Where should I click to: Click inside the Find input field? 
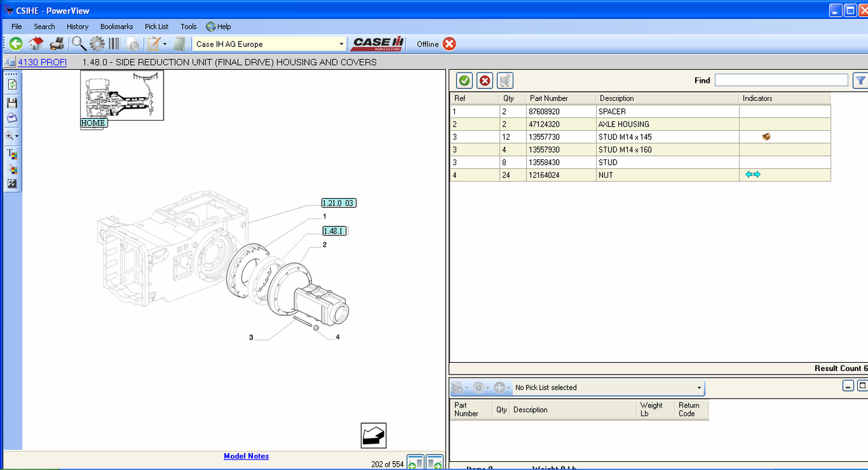pos(781,80)
